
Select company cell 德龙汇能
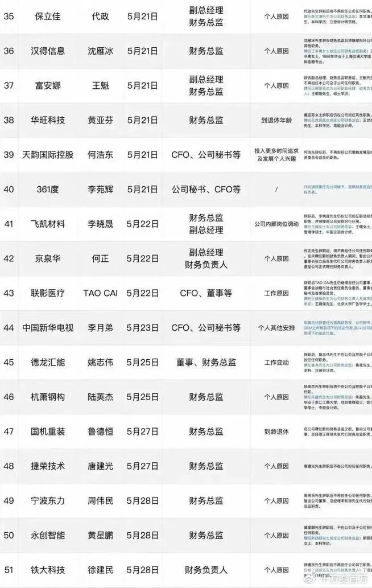pyautogui.click(x=48, y=362)
